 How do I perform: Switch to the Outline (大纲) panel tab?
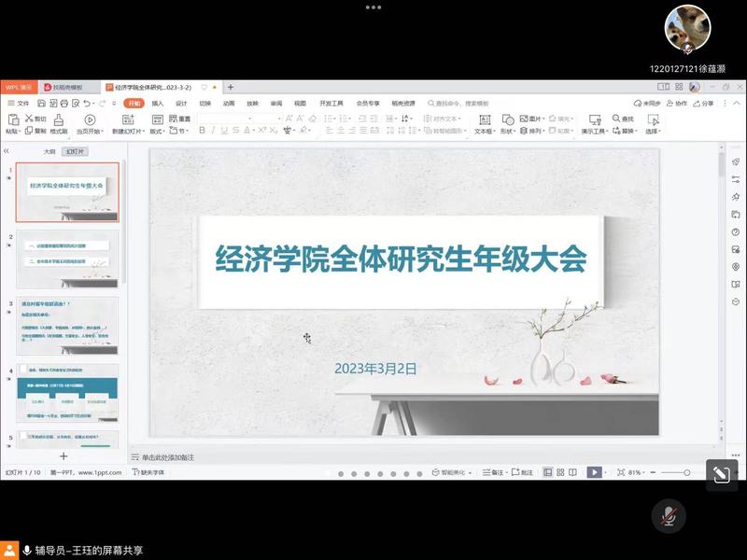(49, 150)
